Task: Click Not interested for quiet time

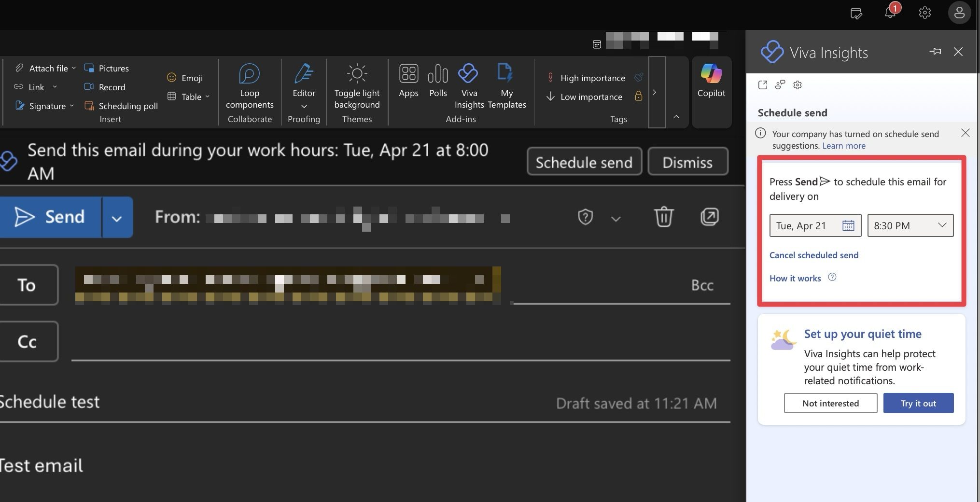Action: coord(830,403)
